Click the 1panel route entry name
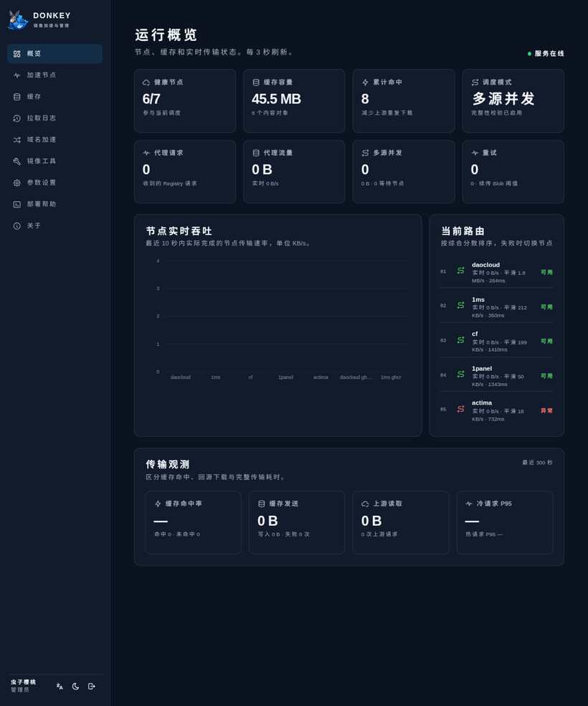Image resolution: width=588 pixels, height=706 pixels. click(482, 368)
